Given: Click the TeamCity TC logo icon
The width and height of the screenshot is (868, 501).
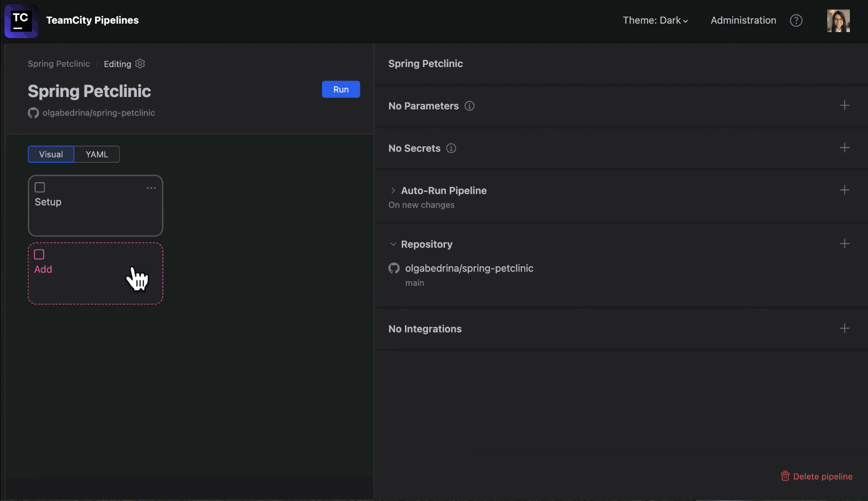Looking at the screenshot, I should tap(21, 21).
